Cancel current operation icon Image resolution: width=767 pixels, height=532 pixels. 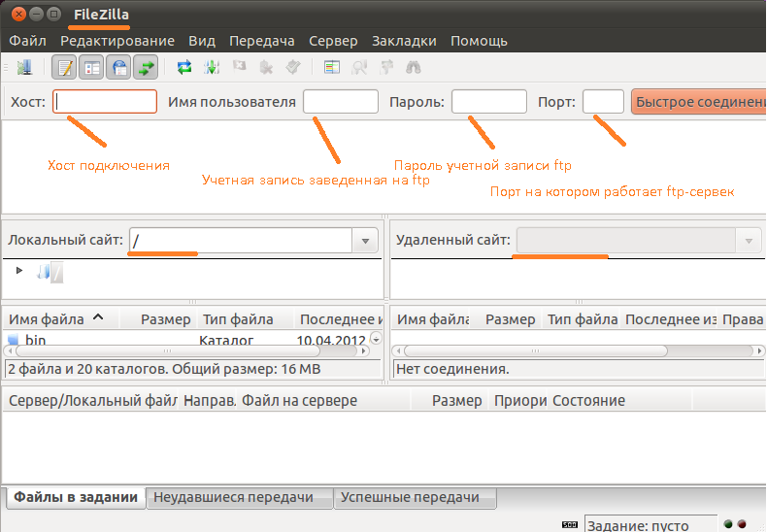(x=239, y=66)
